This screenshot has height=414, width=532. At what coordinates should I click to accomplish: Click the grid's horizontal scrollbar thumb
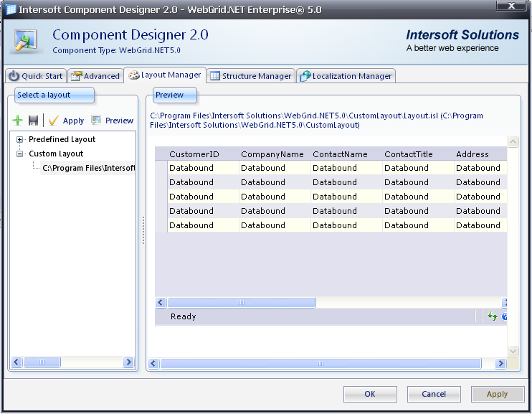[242, 302]
